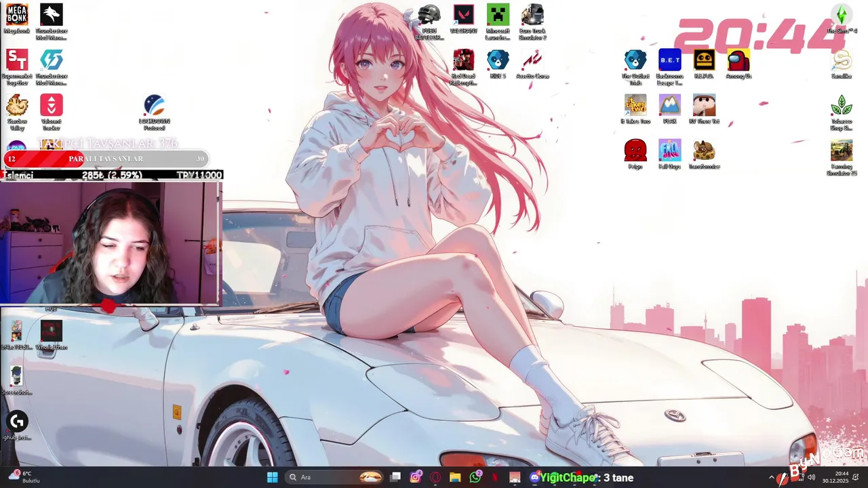868x488 pixels.
Task: Open the black wolf Thunderstore Mod Manager icon
Action: pos(52,20)
